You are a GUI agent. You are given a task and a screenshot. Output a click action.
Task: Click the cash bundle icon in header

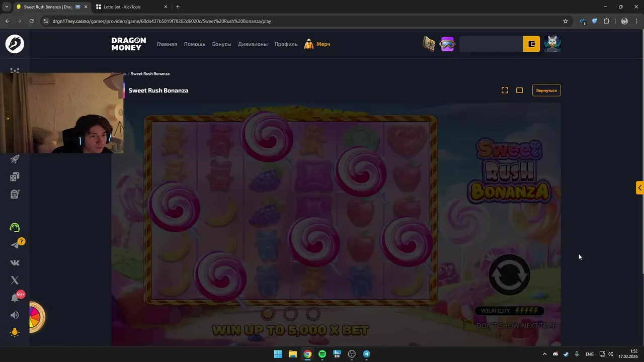point(429,44)
